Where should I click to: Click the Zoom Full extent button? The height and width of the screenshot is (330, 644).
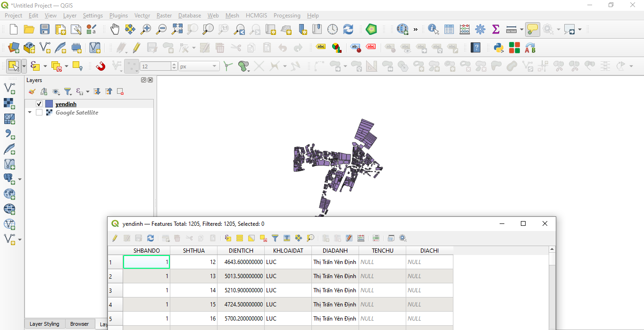click(x=177, y=29)
